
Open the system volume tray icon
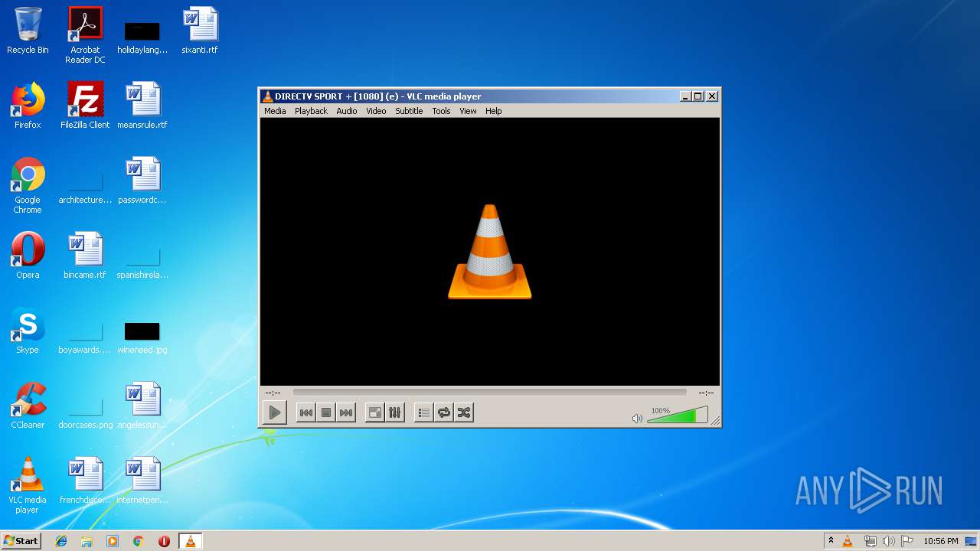point(888,541)
